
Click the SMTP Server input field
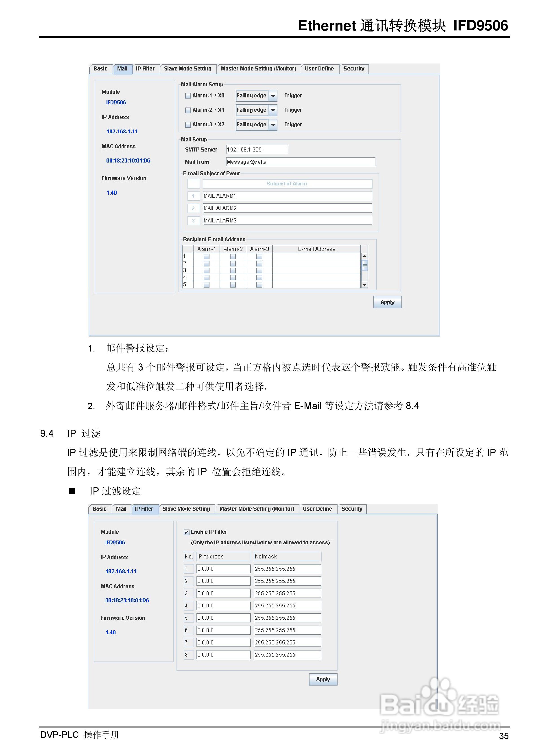257,149
